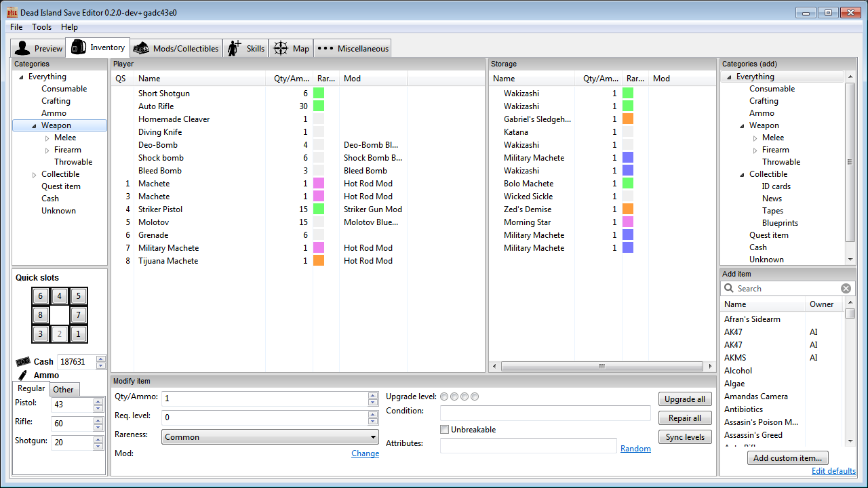Screen dimensions: 868x488
Task: Select the second Upgrade level radio button
Action: [x=454, y=396]
